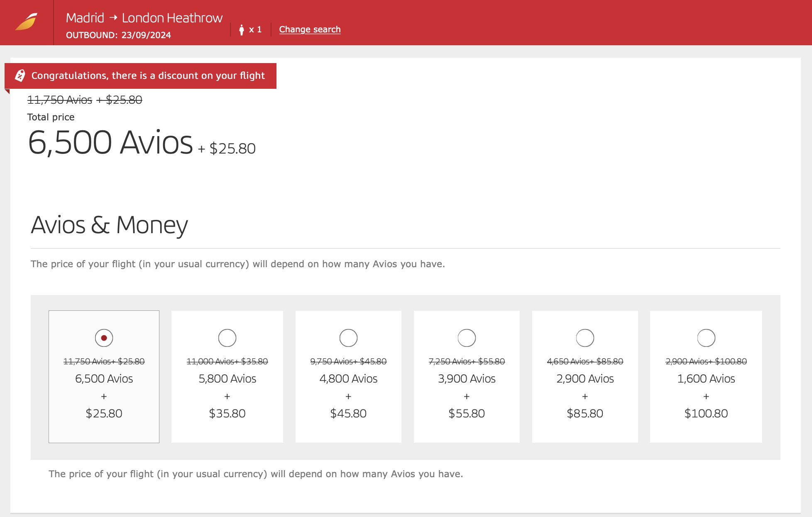Click the $100.80 price in last card

pos(706,413)
